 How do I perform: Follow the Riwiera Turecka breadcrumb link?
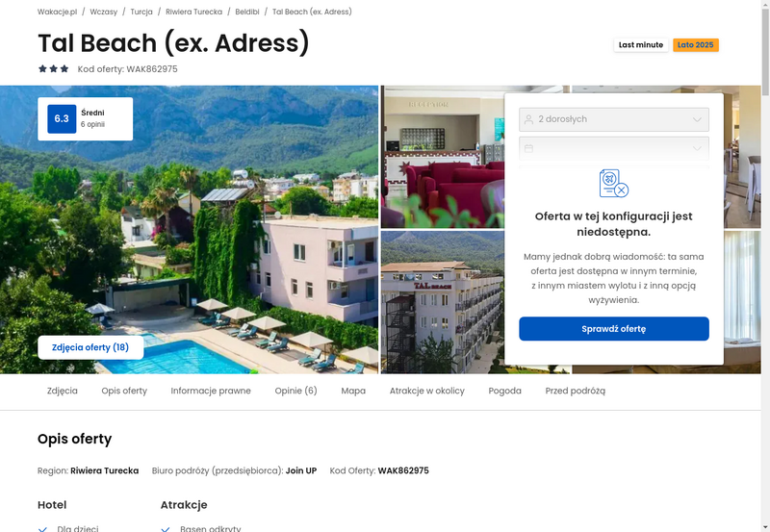click(194, 12)
